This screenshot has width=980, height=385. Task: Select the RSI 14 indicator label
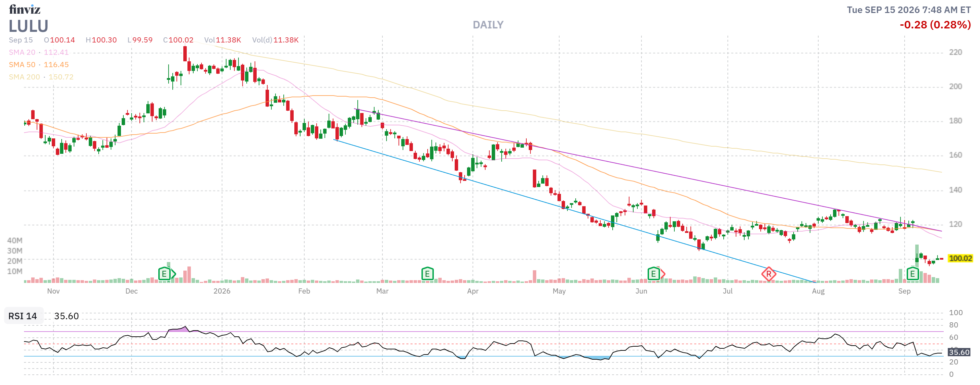tap(23, 316)
